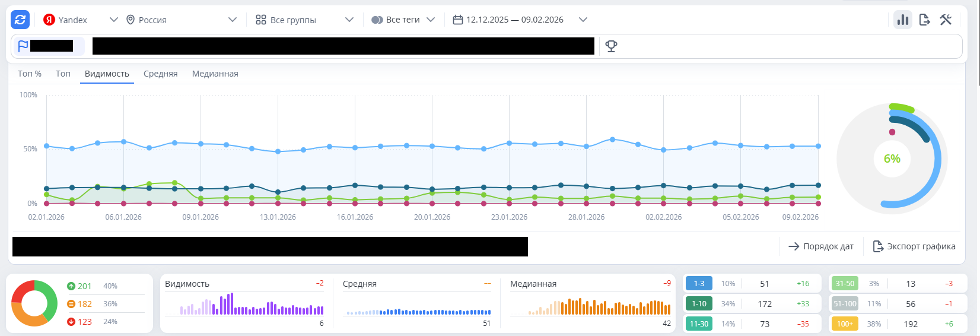Click the trophy competitors icon
Image resolution: width=980 pixels, height=336 pixels.
pos(611,46)
